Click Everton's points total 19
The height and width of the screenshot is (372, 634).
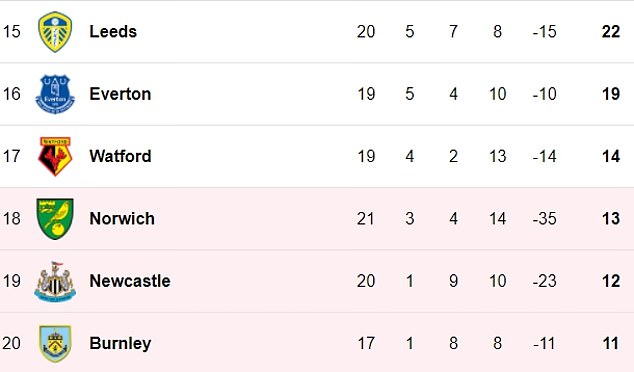point(611,94)
